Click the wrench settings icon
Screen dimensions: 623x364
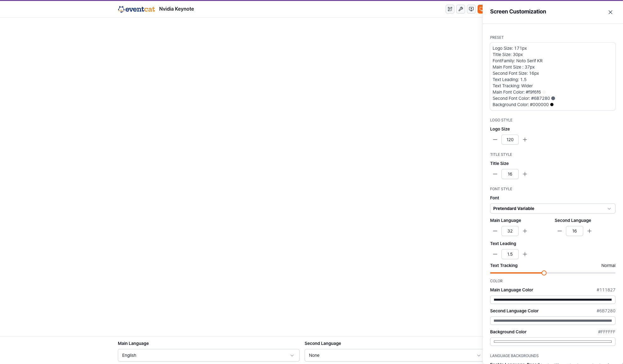click(461, 9)
